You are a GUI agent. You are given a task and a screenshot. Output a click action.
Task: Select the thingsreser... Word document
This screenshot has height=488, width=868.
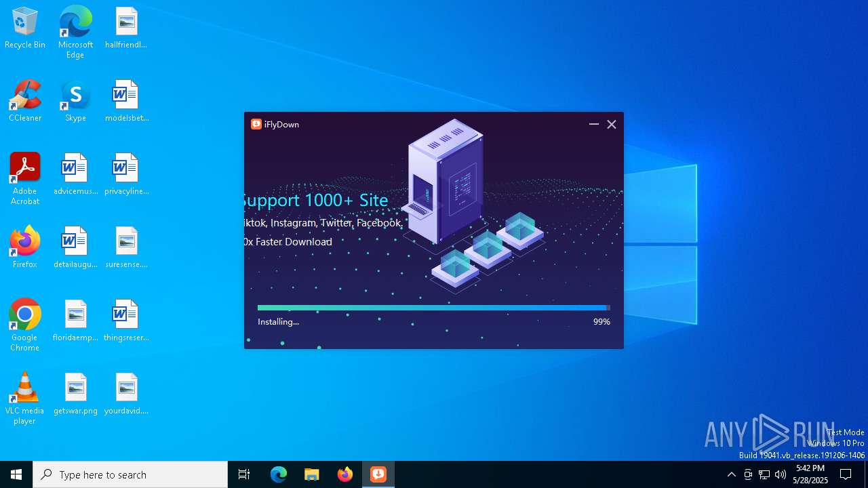(126, 321)
